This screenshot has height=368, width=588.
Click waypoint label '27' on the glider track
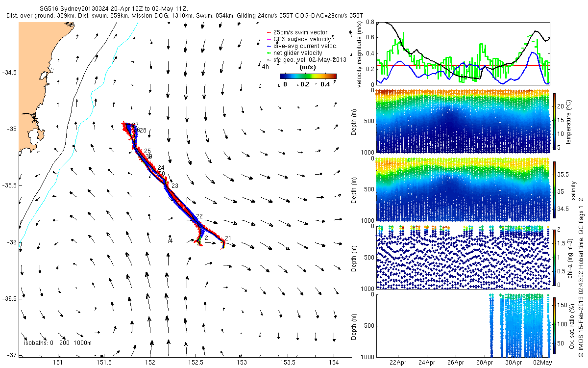click(135, 125)
